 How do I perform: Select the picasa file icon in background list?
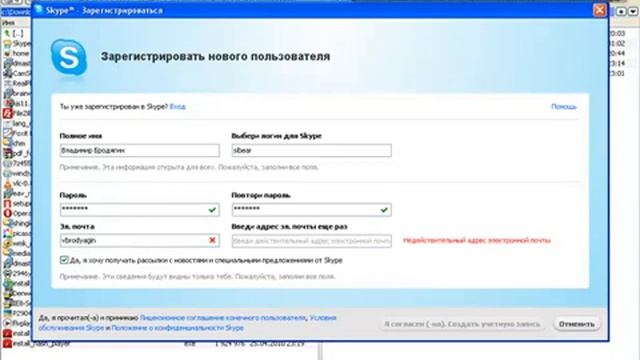7,233
